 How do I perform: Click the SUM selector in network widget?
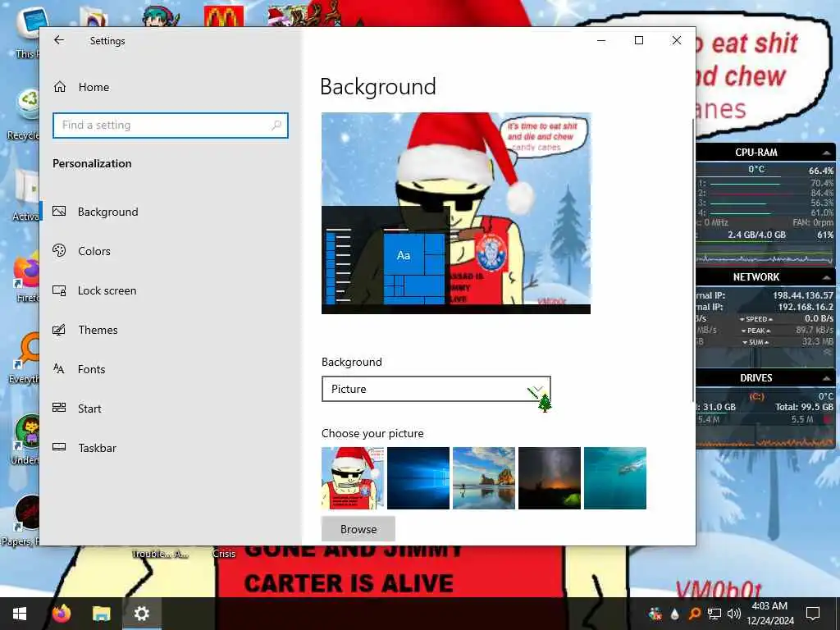[756, 342]
